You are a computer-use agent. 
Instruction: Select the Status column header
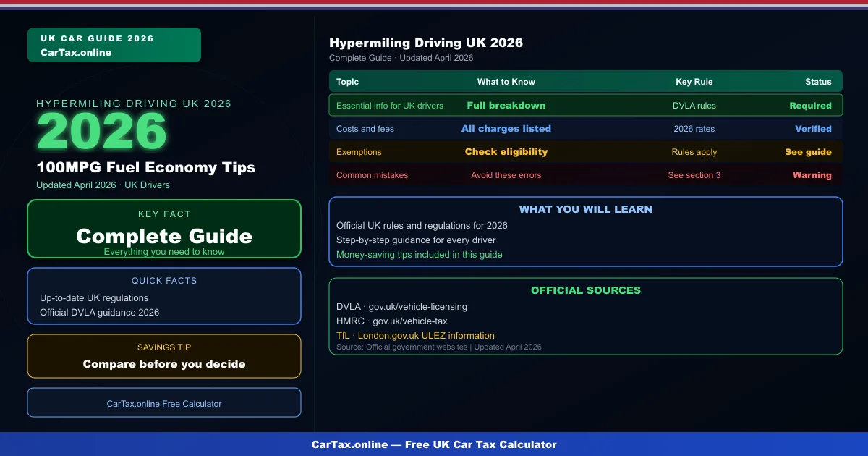tap(818, 81)
